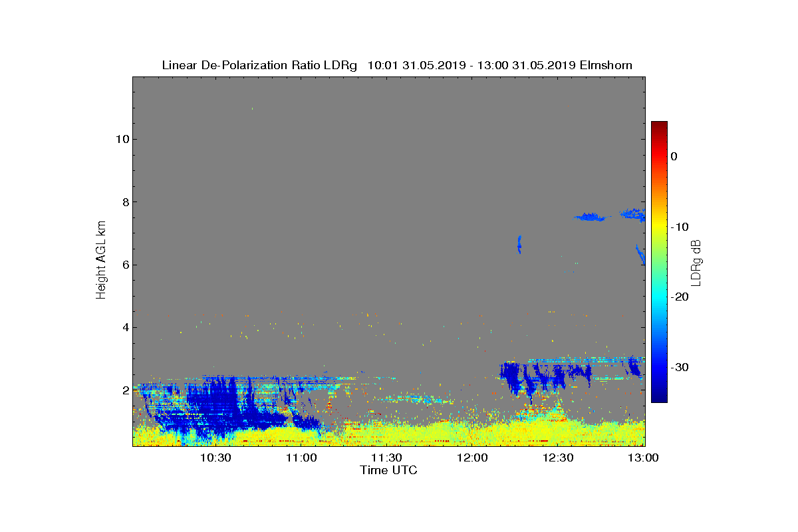Click the dark red top of colorbar
This screenshot has width=798, height=532.
pyautogui.click(x=659, y=125)
